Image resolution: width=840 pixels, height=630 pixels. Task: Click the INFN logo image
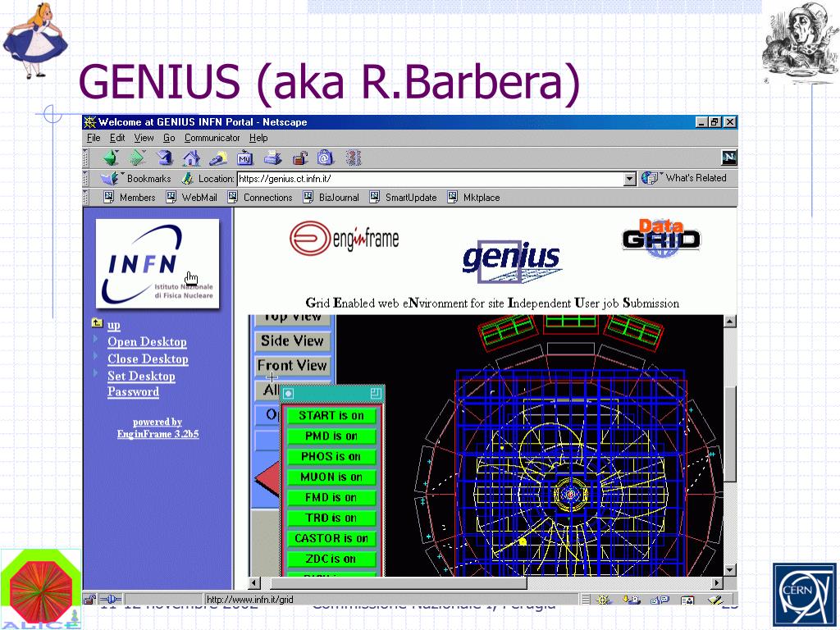[x=157, y=263]
